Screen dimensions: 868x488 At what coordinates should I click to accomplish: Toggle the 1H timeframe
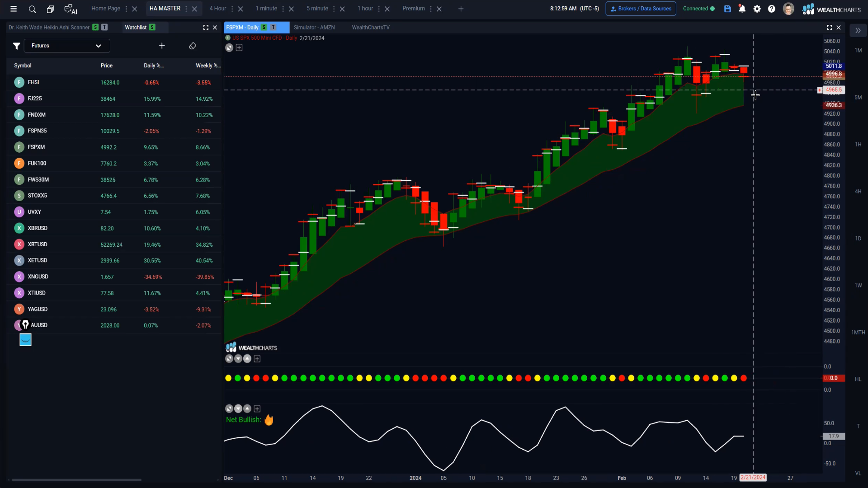(858, 145)
